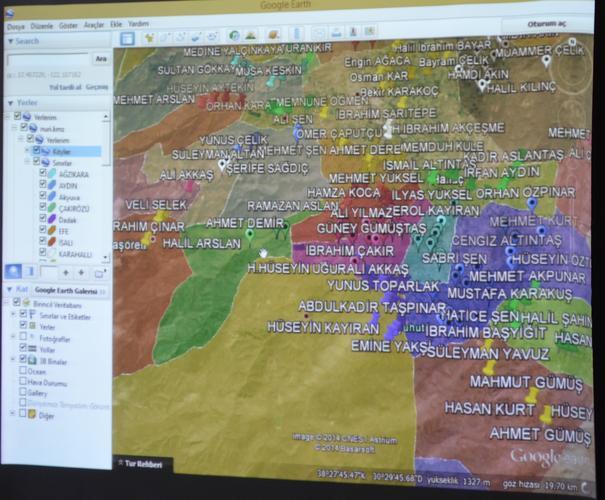View in Google Maps toolbar icon
The height and width of the screenshot is (500, 605).
[370, 31]
